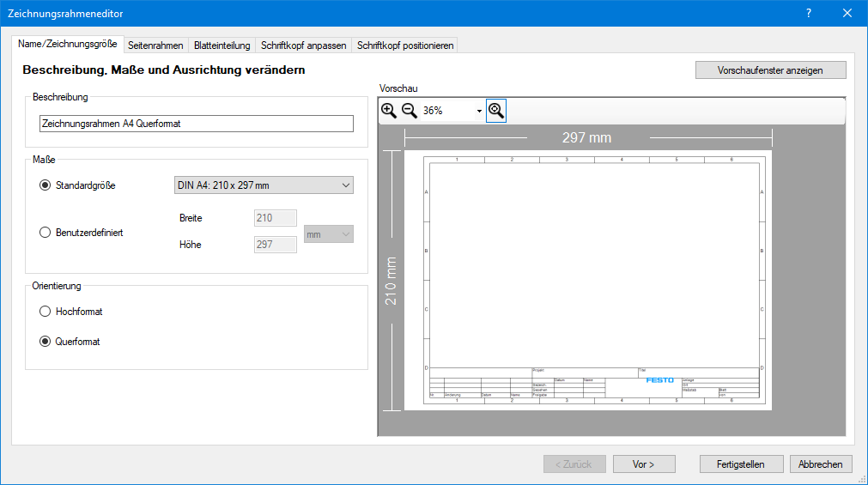Open the DIN A4 size dropdown
Image resolution: width=868 pixels, height=485 pixels.
pyautogui.click(x=258, y=185)
